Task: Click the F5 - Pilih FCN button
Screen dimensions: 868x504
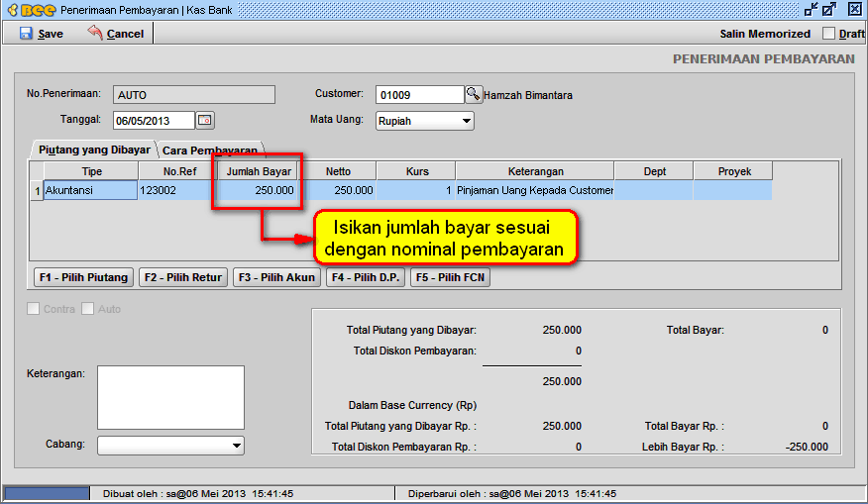Action: pyautogui.click(x=451, y=277)
